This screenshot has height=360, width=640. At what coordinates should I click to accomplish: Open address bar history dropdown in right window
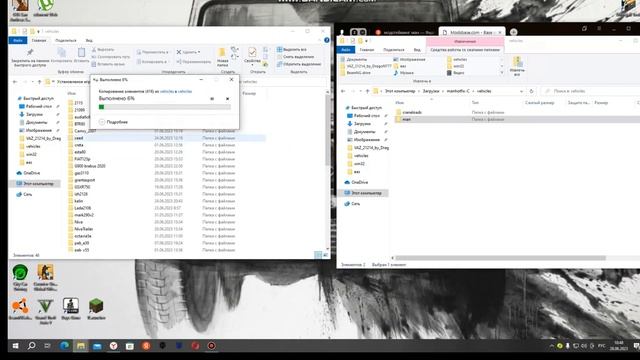coord(521,91)
